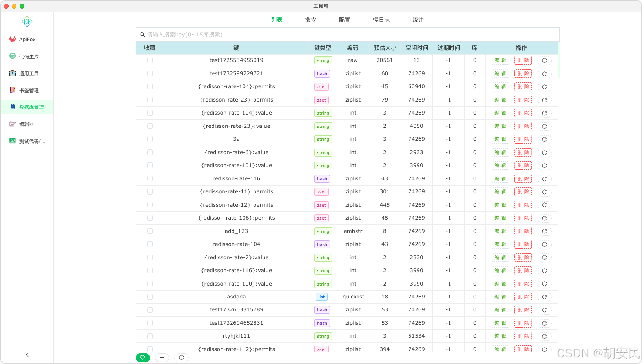Click key name {redisson-rate-101}:value
642x364 pixels.
pos(236,165)
